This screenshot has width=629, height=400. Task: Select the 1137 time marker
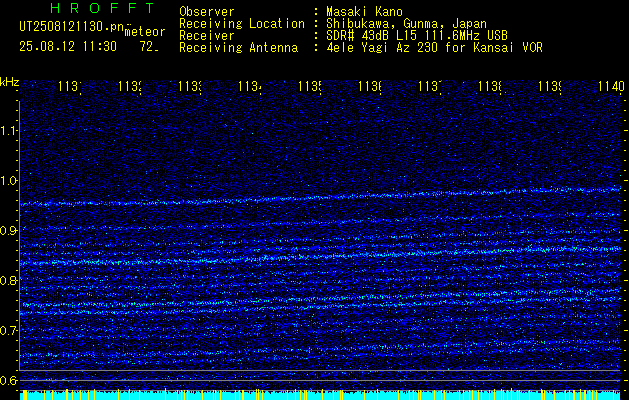pos(430,87)
